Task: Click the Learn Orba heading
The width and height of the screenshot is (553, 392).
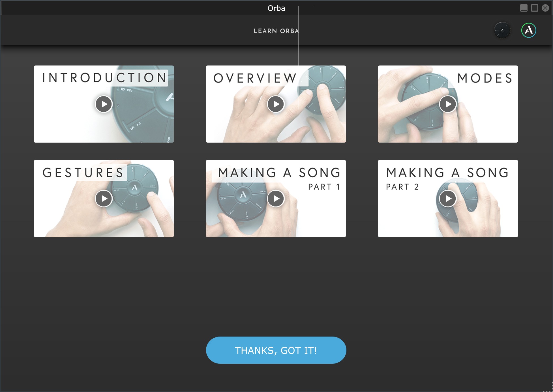Action: 276,31
